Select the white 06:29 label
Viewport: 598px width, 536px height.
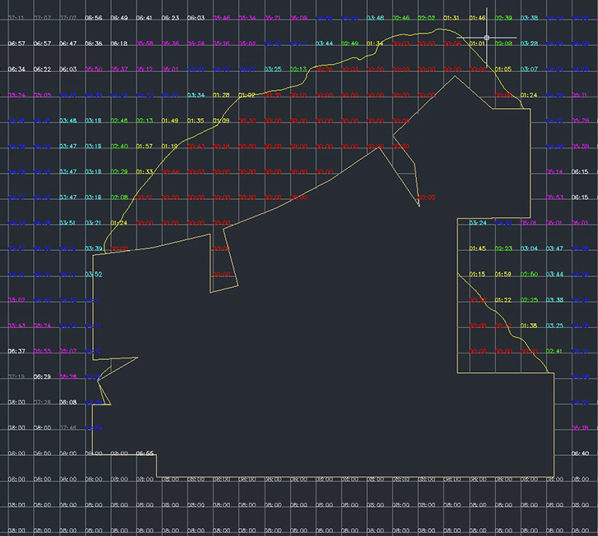(42, 377)
